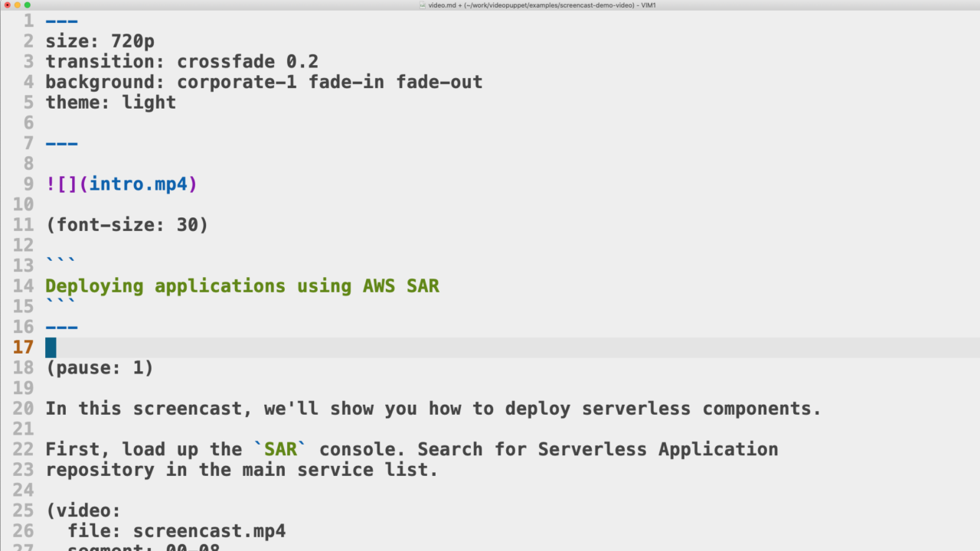Click the (pause: 1) directive

click(99, 367)
